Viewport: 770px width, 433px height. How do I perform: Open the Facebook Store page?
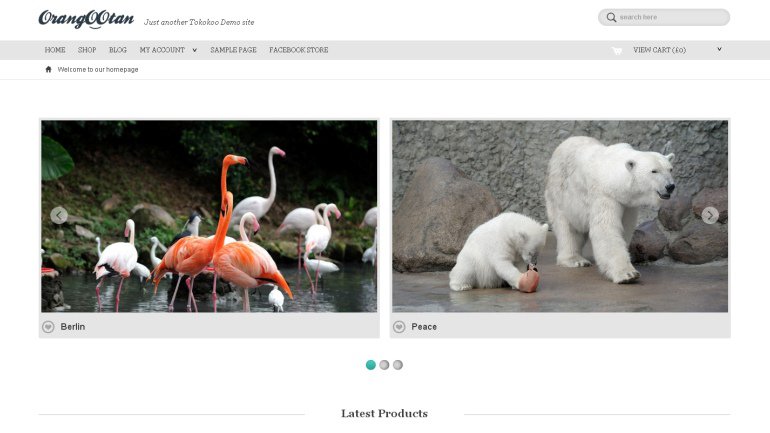coord(299,50)
